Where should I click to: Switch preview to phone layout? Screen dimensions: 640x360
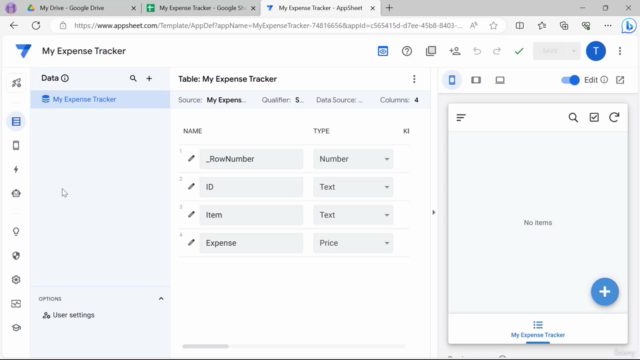452,80
